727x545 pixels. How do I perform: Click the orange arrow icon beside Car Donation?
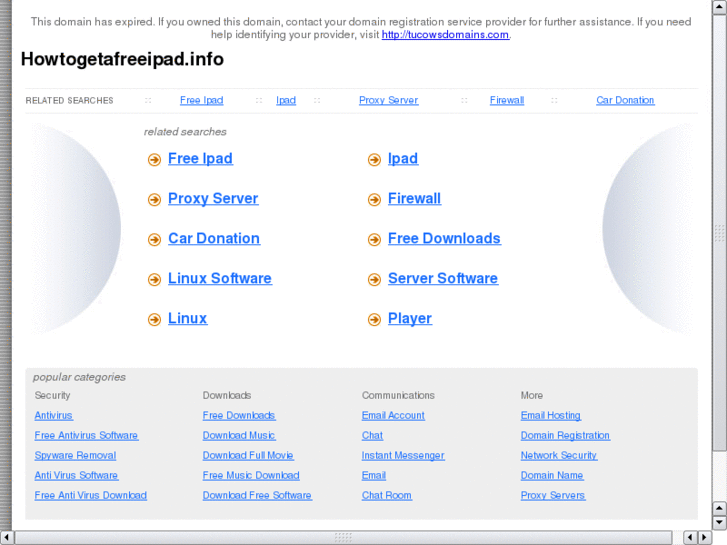click(154, 240)
